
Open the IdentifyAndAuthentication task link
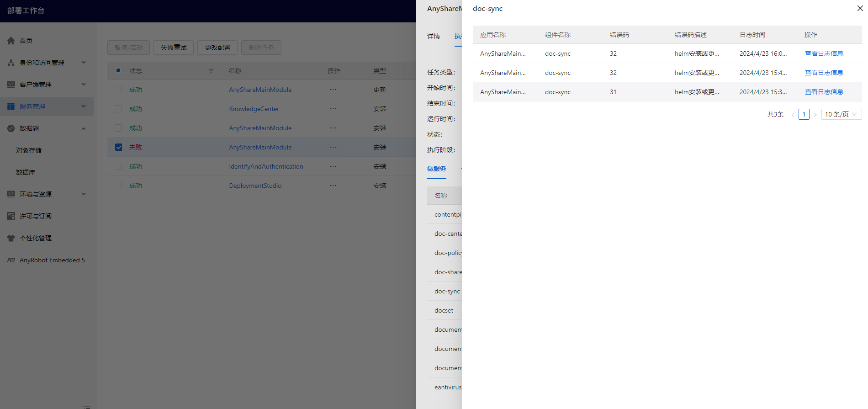pos(266,166)
